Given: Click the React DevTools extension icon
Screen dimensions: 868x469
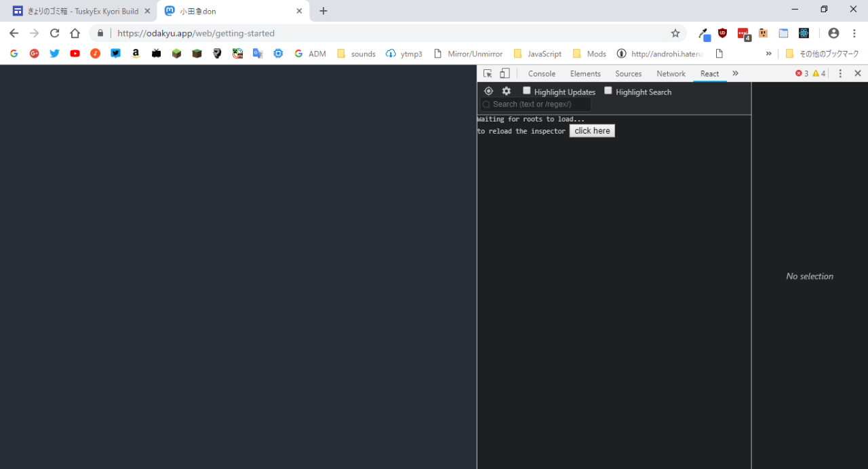Looking at the screenshot, I should (804, 33).
